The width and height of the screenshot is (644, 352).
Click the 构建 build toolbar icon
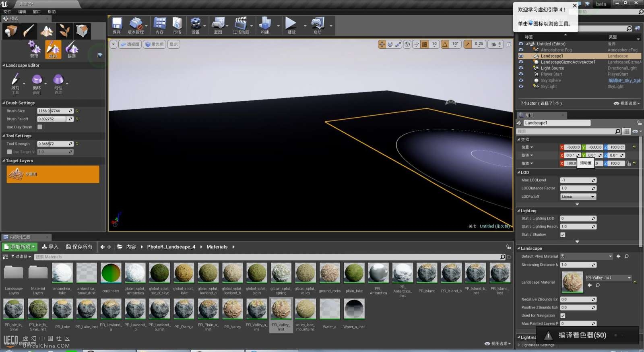(265, 26)
